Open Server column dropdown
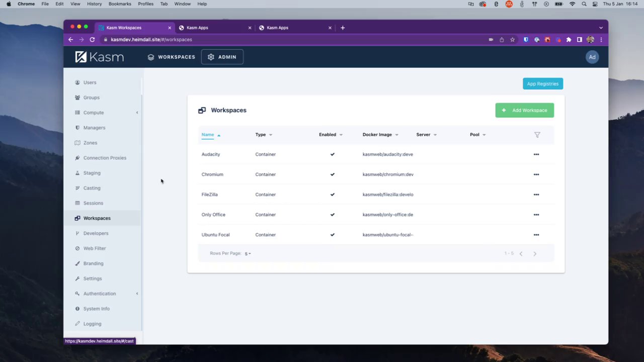Viewport: 644px width, 362px height. tap(435, 135)
